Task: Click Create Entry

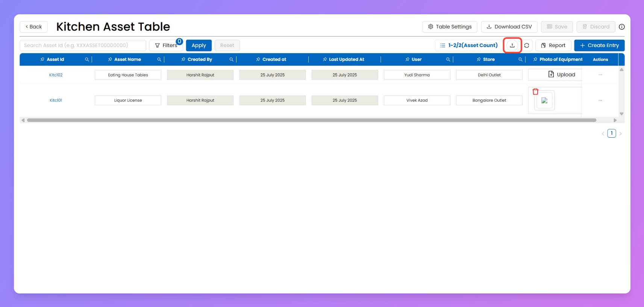Action: coord(599,45)
